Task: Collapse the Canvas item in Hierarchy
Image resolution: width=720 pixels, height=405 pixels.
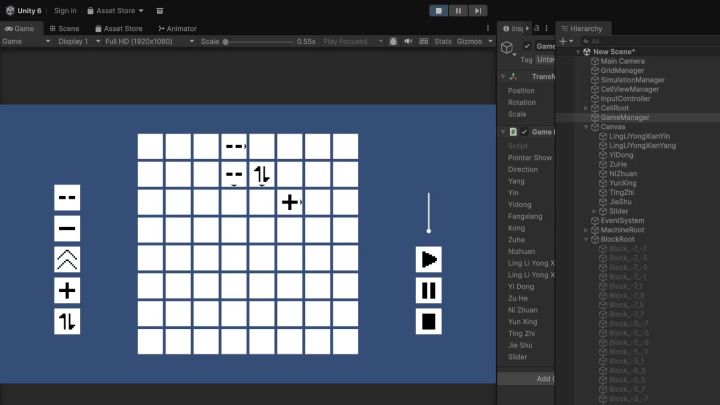Action: coord(586,127)
